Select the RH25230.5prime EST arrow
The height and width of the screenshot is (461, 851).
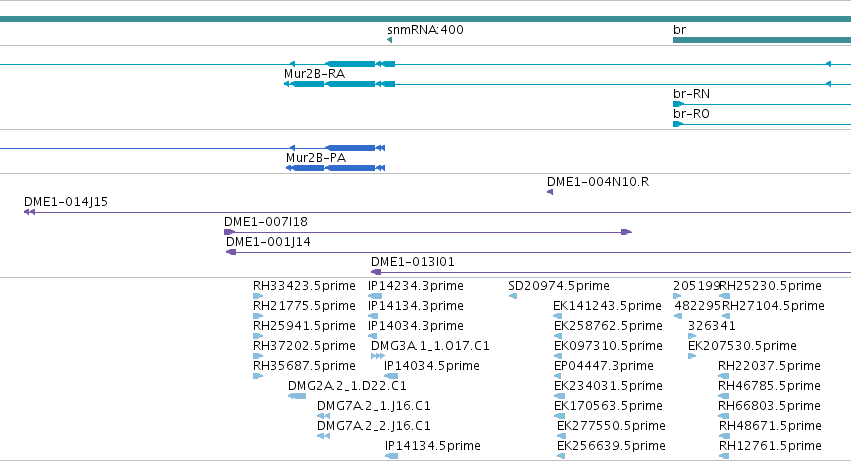click(724, 296)
